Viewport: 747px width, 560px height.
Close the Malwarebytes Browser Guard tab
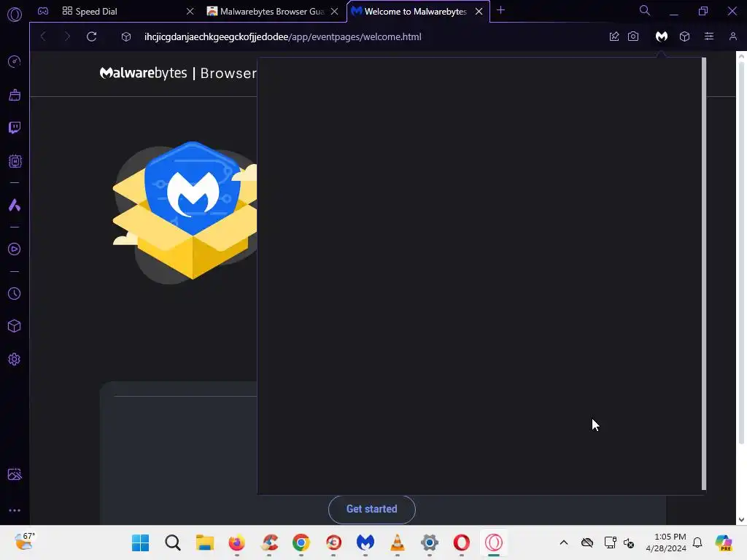(x=334, y=11)
